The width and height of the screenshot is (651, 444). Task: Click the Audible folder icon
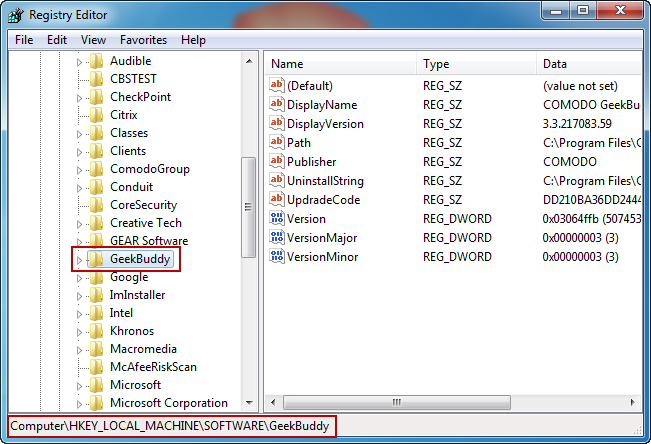[x=96, y=61]
